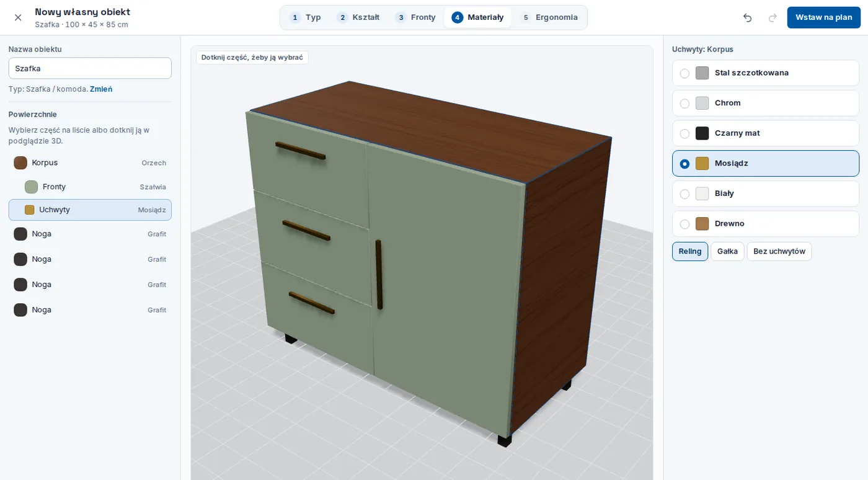Click the Nazwa obiektu input field

[x=90, y=68]
